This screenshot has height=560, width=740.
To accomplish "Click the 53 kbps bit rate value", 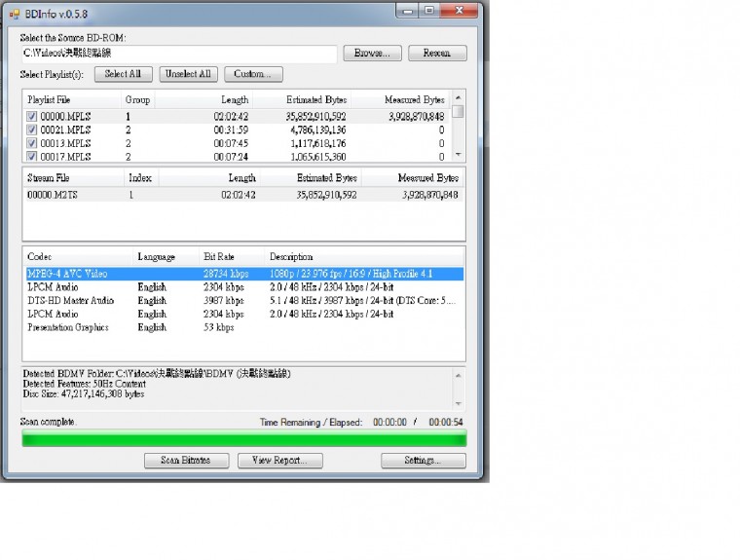I will click(x=218, y=327).
